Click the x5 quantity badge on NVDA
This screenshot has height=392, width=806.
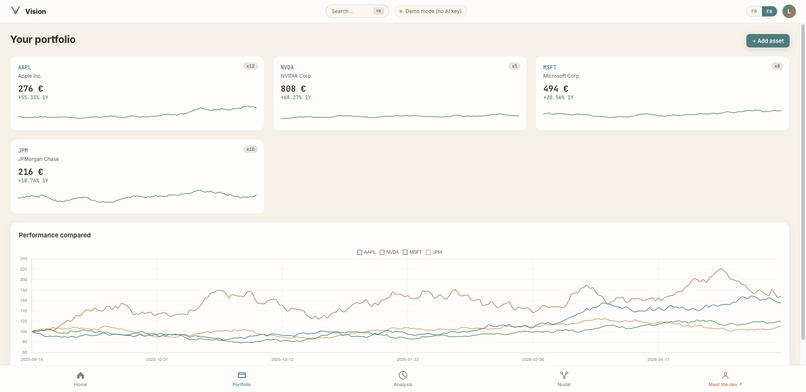(514, 66)
